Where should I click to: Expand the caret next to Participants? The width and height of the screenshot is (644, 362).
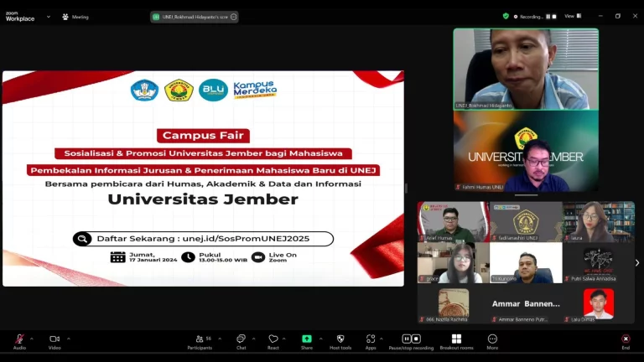pyautogui.click(x=220, y=339)
